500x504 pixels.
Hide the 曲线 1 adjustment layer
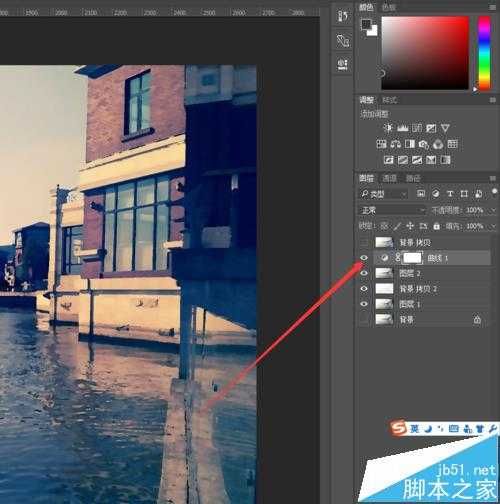pyautogui.click(x=364, y=258)
